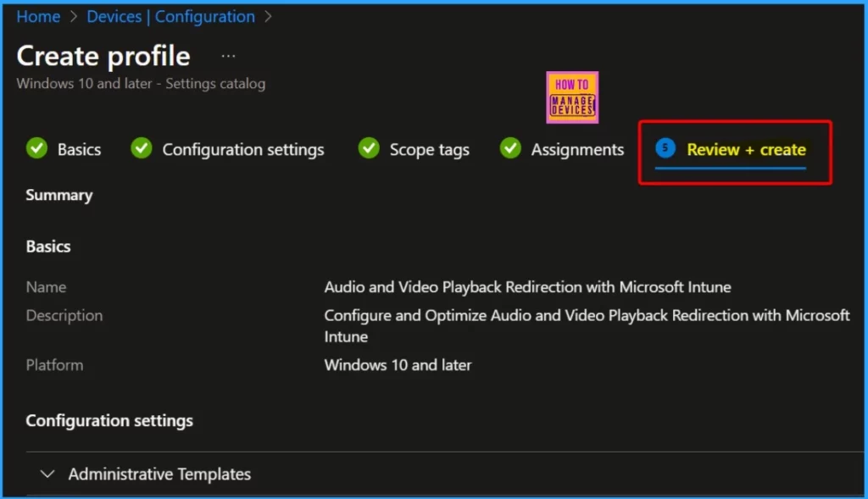
Task: Click the green checkmark icon for Basics
Action: [x=37, y=148]
